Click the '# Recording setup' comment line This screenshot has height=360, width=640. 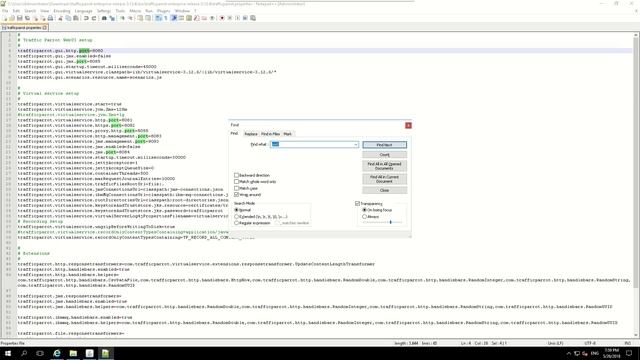pos(40,221)
